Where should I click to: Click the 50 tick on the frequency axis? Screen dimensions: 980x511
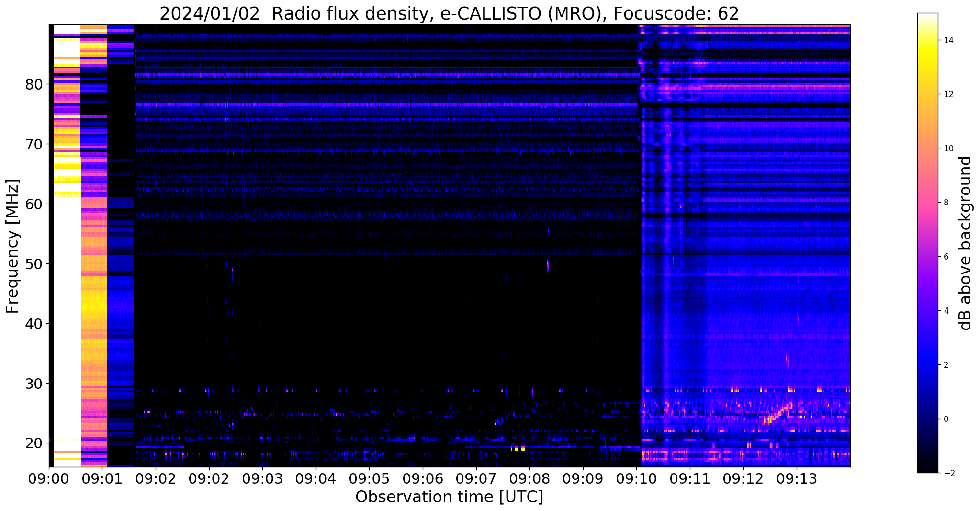click(x=34, y=264)
